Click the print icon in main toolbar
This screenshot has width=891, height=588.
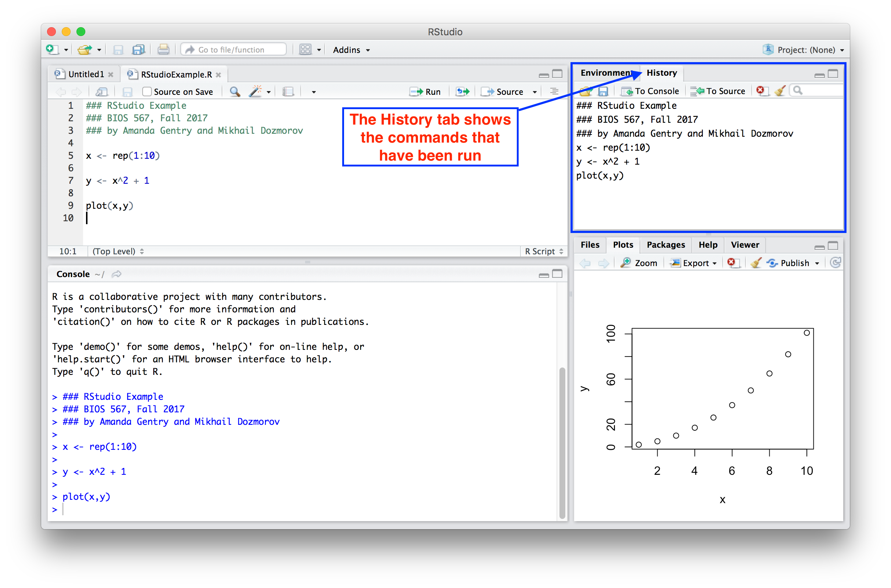coord(163,50)
